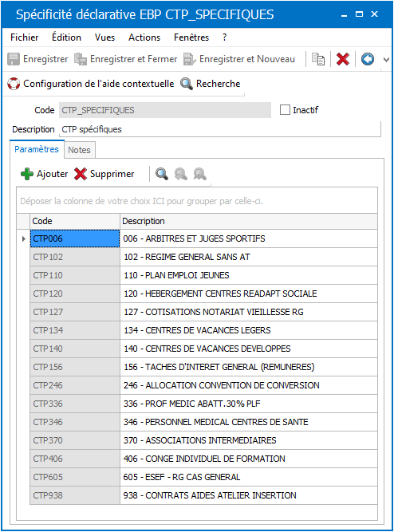This screenshot has width=394, height=532.
Task: Click the Enregistrer save icon
Action: (14, 59)
